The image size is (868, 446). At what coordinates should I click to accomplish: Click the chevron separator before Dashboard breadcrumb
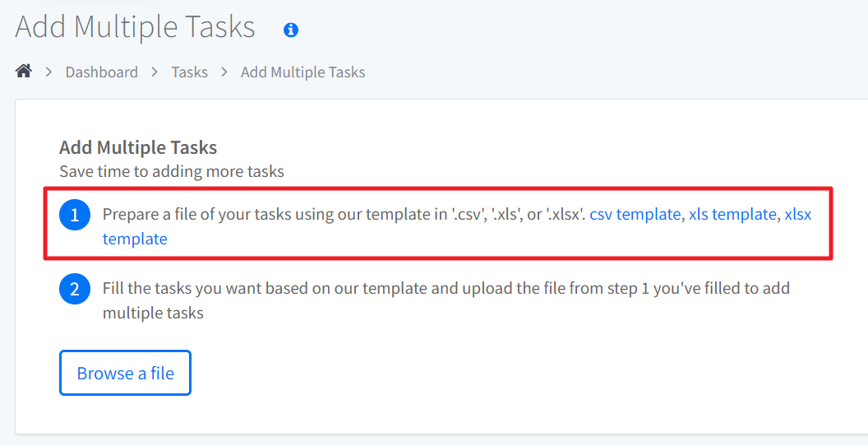point(48,72)
